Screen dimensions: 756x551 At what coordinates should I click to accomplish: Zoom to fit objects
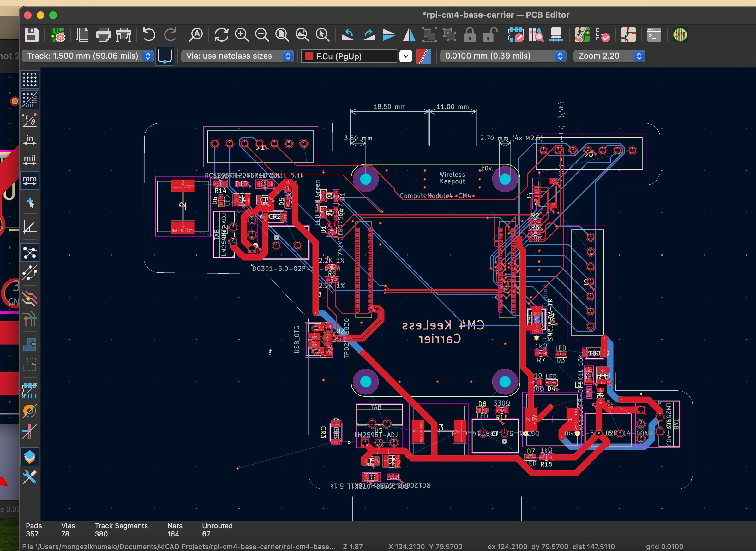click(303, 35)
